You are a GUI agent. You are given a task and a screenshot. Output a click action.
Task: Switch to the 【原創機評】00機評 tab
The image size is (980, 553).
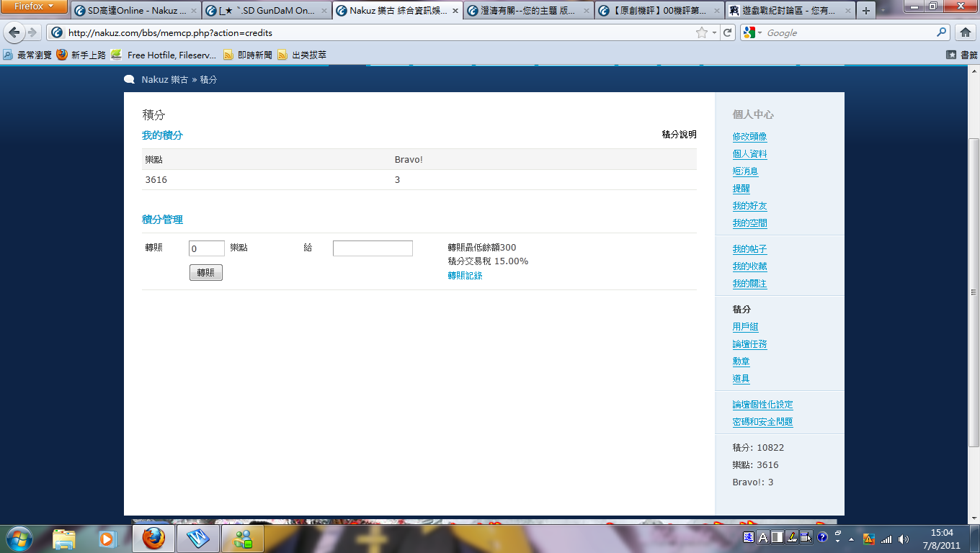[x=659, y=11]
